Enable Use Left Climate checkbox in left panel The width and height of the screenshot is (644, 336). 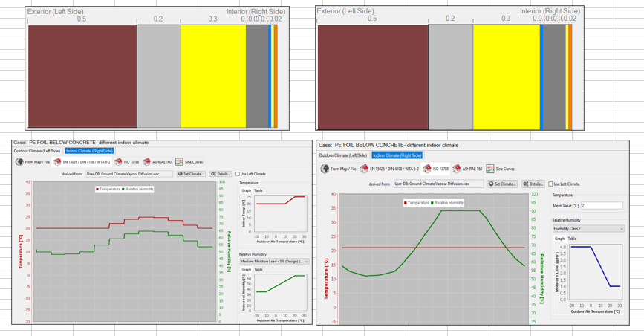(238, 174)
